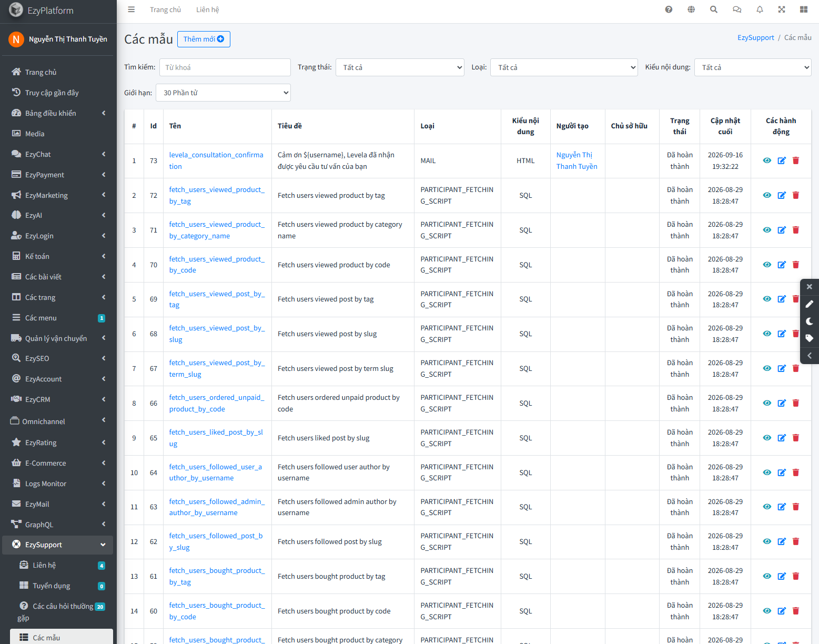Click the Thêm mới button
The height and width of the screenshot is (644, 819).
coord(204,39)
